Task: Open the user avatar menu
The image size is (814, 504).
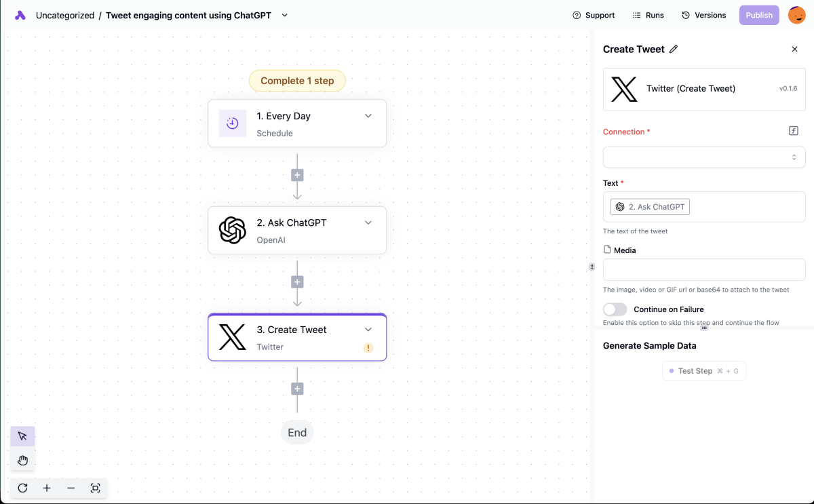Action: click(x=797, y=15)
